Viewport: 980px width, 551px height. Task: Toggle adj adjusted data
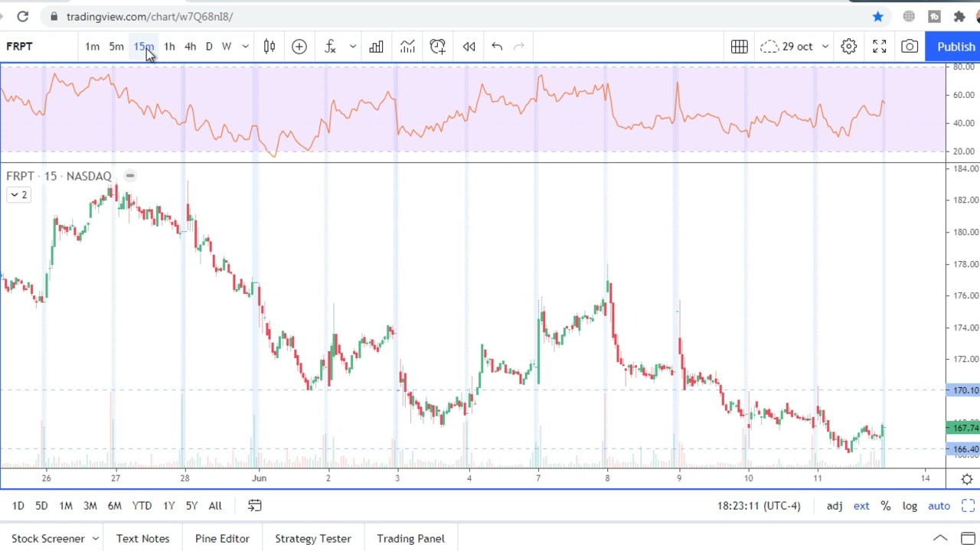(835, 506)
